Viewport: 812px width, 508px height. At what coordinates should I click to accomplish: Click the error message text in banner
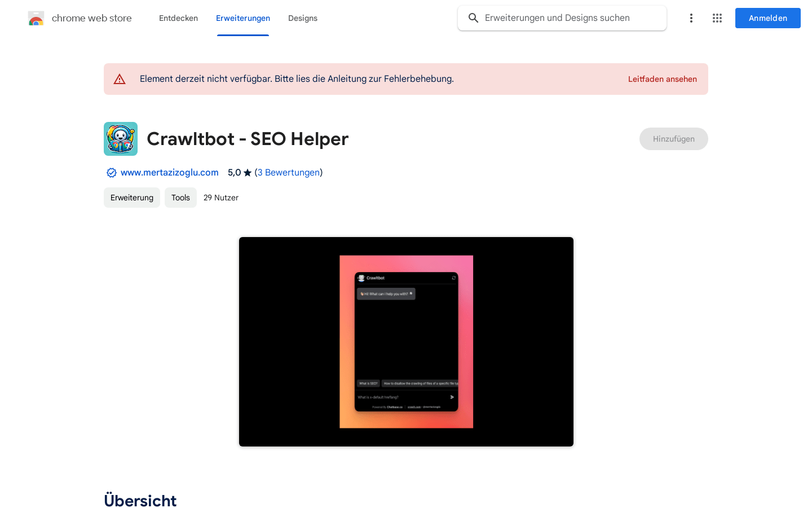click(297, 79)
